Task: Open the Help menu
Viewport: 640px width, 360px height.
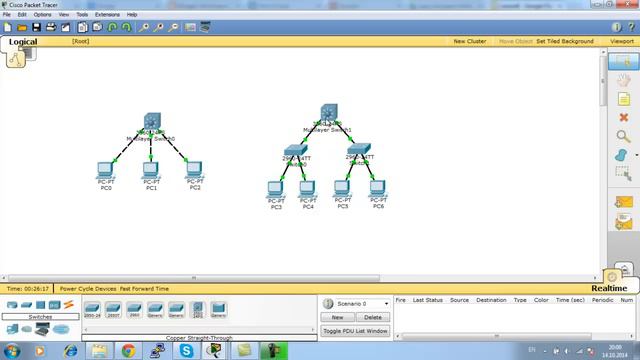Action: pyautogui.click(x=132, y=14)
